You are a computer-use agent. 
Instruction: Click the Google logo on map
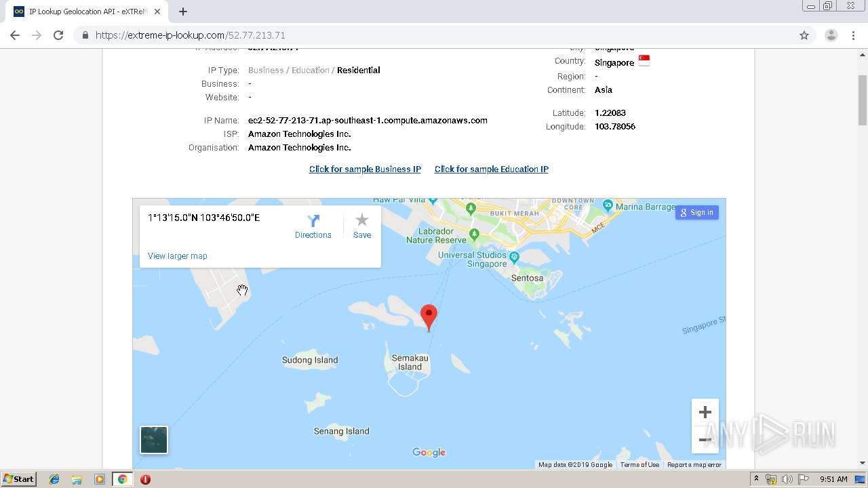point(429,453)
